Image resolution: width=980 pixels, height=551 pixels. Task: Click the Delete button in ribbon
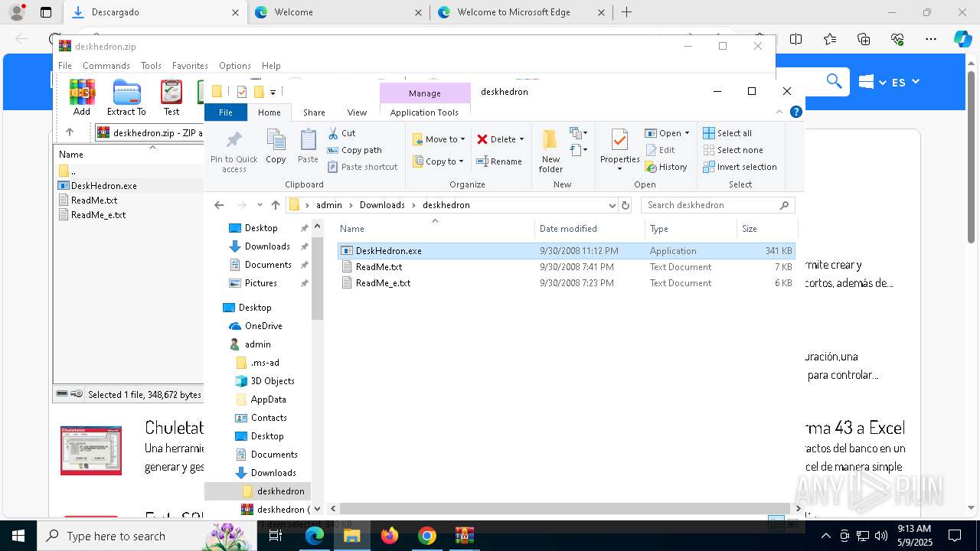click(x=496, y=139)
